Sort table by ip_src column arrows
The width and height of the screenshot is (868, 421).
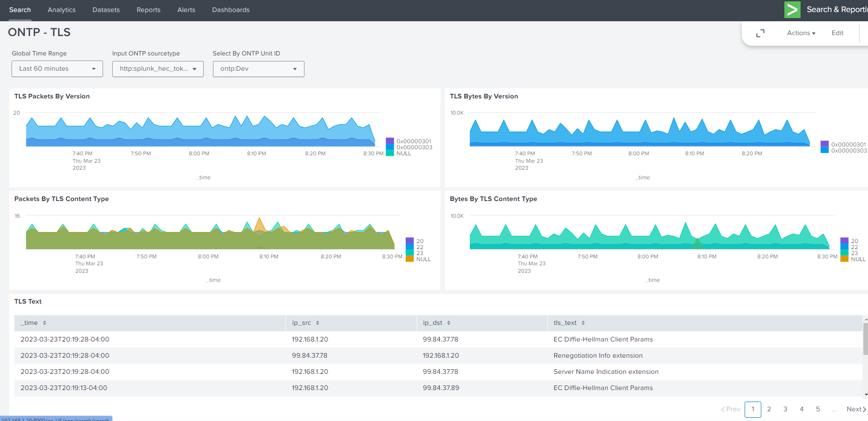click(317, 323)
